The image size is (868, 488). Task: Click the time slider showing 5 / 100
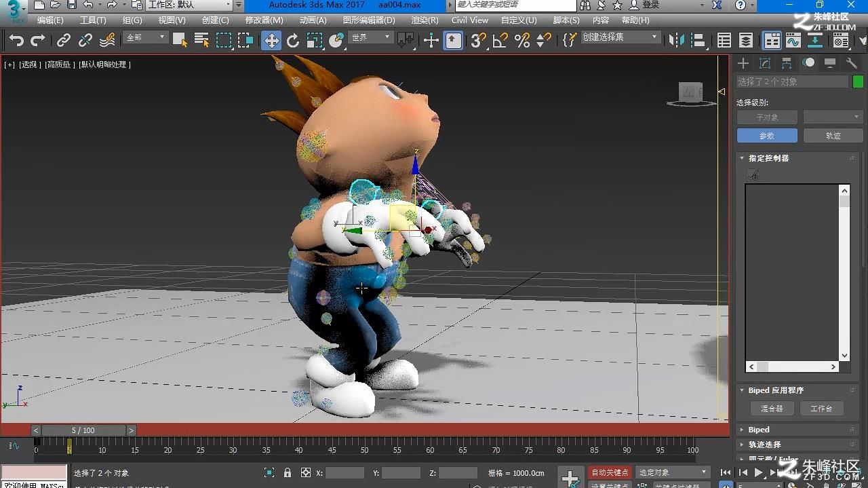pos(83,430)
